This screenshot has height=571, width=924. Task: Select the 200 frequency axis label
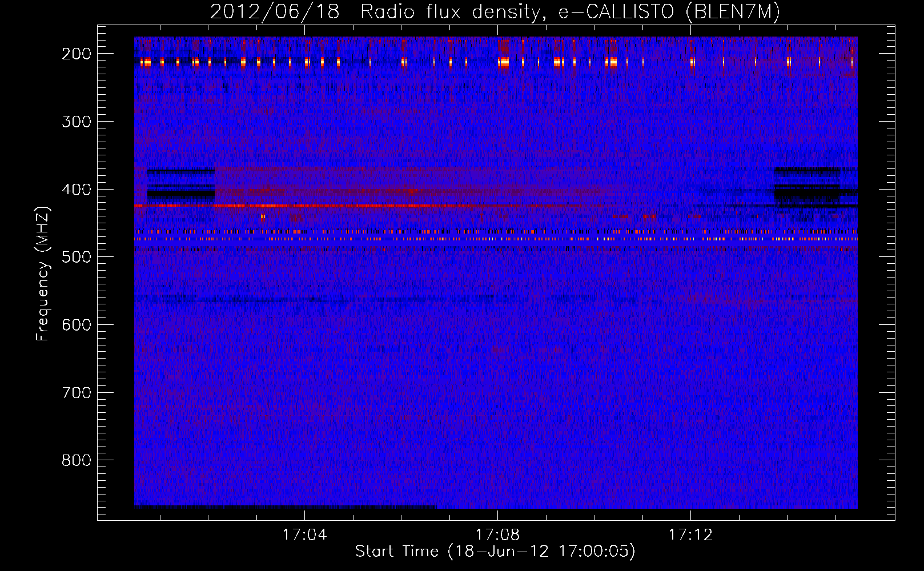pos(77,54)
